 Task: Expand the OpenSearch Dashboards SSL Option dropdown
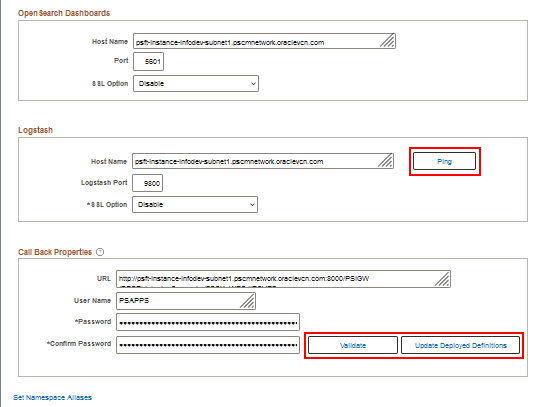coord(196,84)
